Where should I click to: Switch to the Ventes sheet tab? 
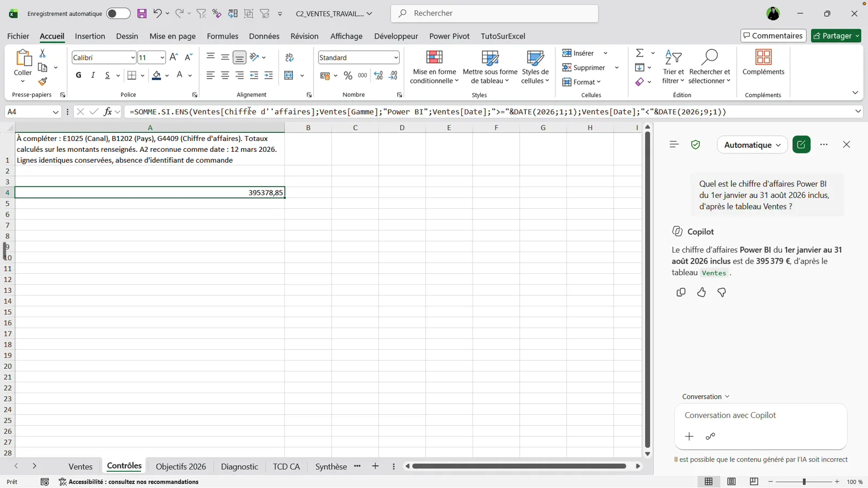tap(80, 467)
